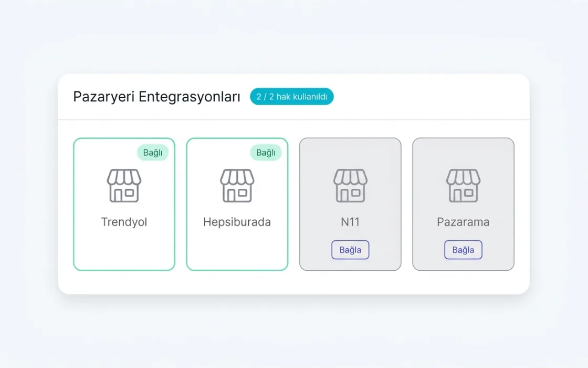Click the Pazarama store icon

pyautogui.click(x=463, y=186)
